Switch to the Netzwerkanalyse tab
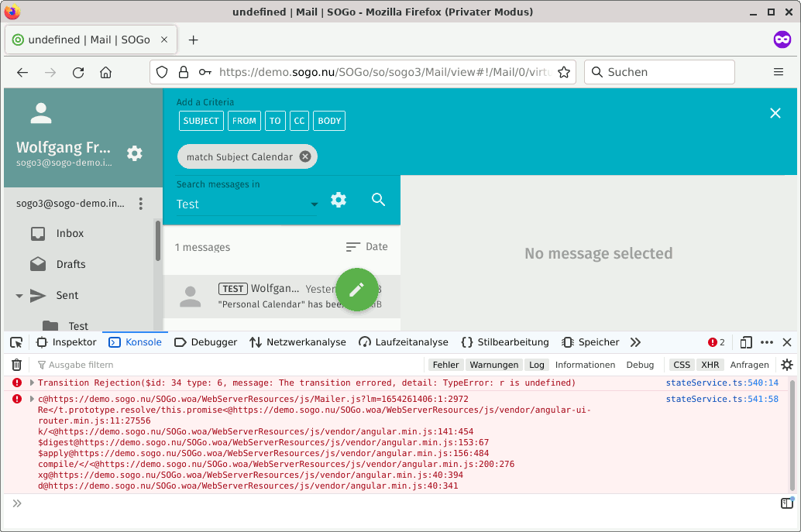 (298, 342)
